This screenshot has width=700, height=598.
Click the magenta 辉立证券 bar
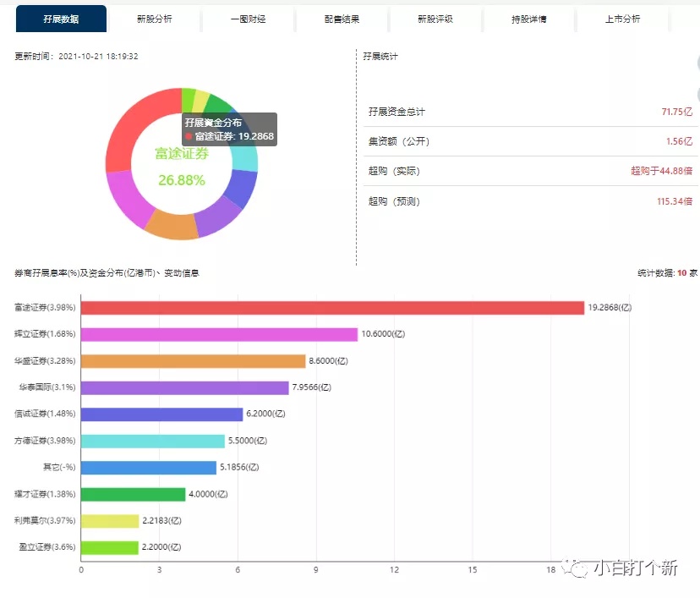pyautogui.click(x=219, y=334)
